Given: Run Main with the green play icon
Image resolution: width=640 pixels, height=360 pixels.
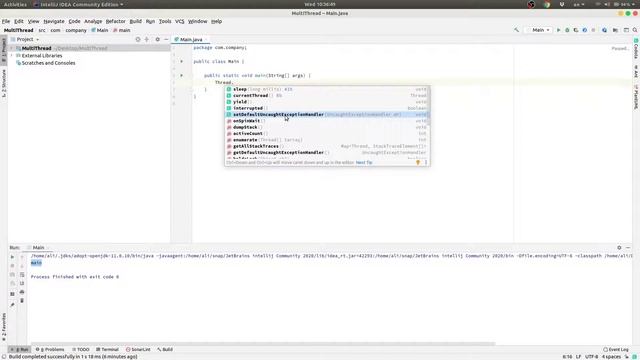Looking at the screenshot, I should pyautogui.click(x=558, y=30).
